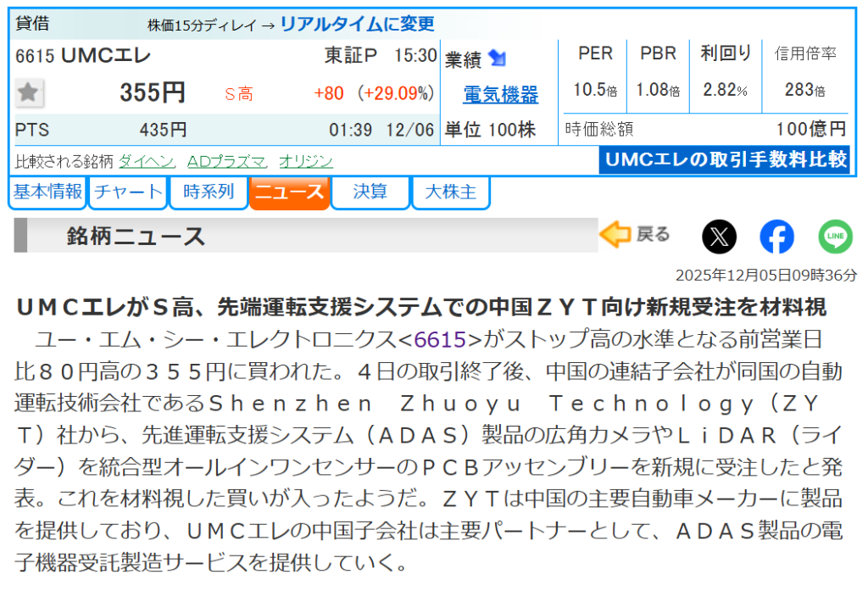Open the 決算 tab
Image resolution: width=868 pixels, height=608 pixels.
coord(370,192)
